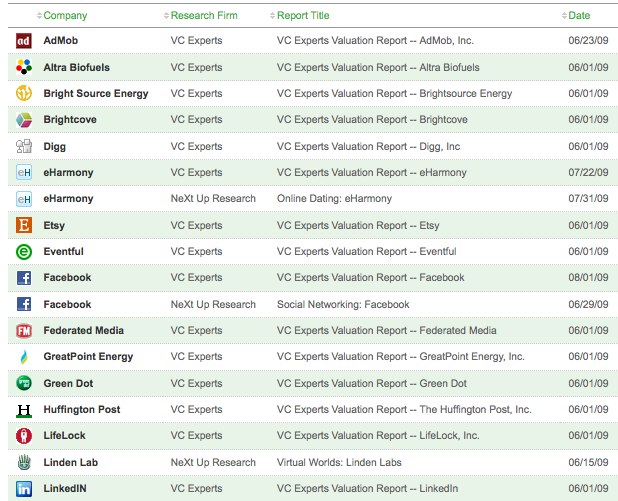Open the Bright Source Energy company link

[x=96, y=93]
